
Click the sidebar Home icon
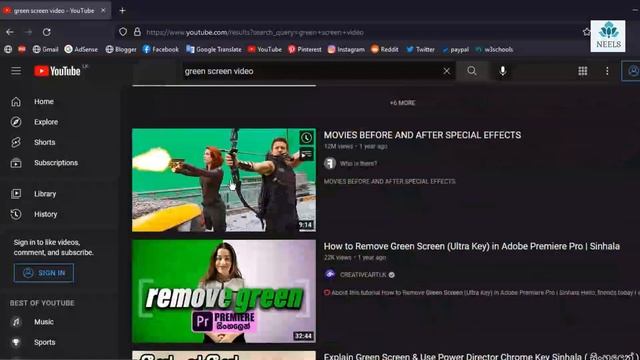coord(16,102)
